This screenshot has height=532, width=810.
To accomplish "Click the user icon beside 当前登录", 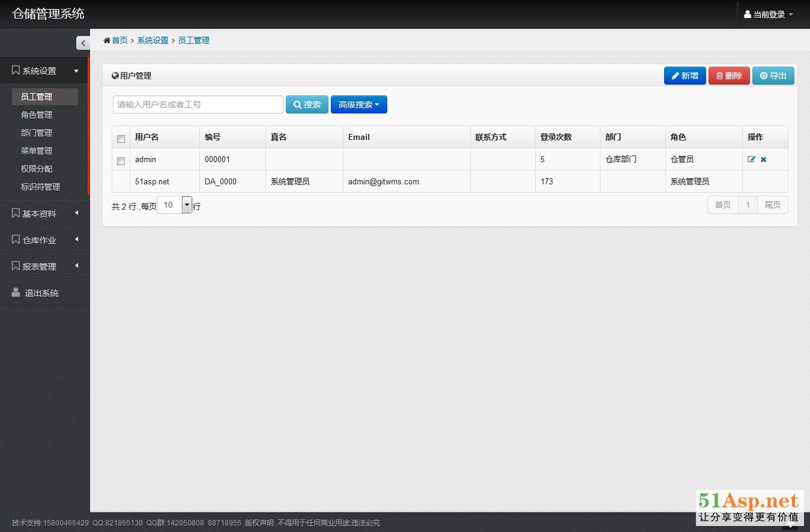I will click(748, 14).
